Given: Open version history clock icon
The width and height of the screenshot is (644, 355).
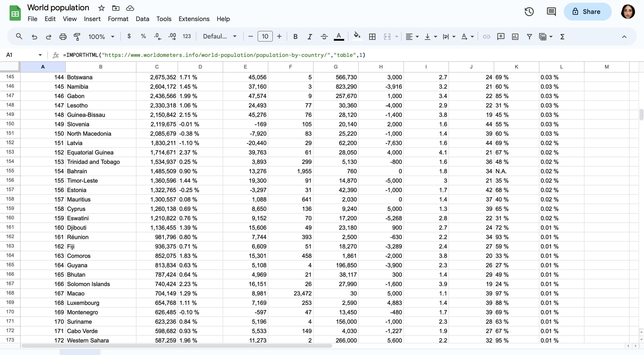Looking at the screenshot, I should tap(529, 11).
